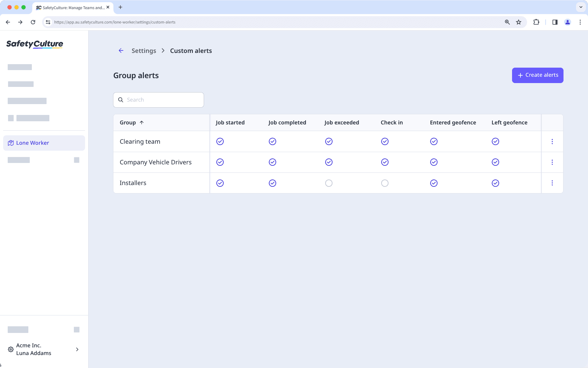Open the three-dot menu for Company Vehicle Drivers
Screen dimensions: 588x368
pyautogui.click(x=552, y=162)
